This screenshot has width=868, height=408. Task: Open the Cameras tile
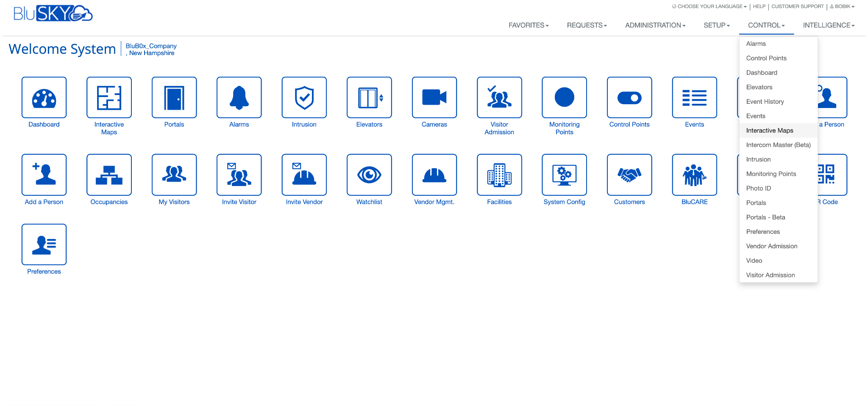tap(434, 97)
